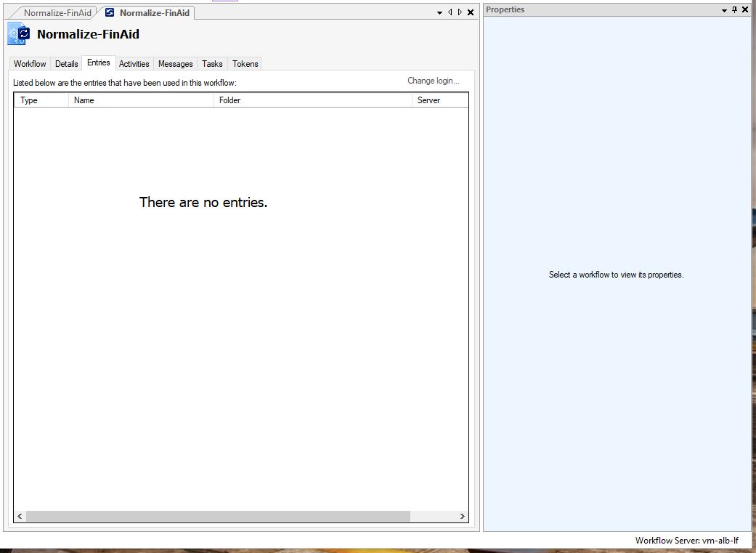Close the current Normalize-FinAid document tab
The width and height of the screenshot is (756, 553).
[471, 12]
